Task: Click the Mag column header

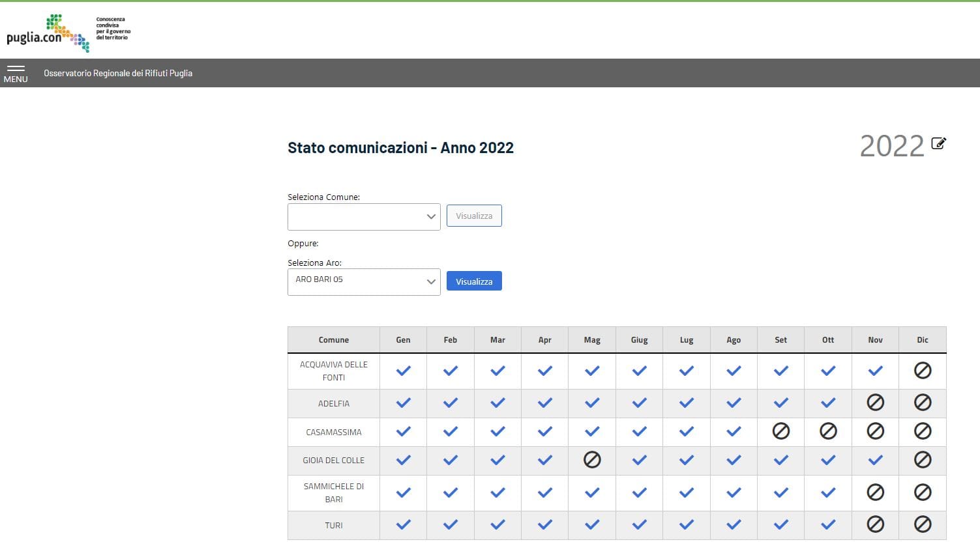Action: (x=592, y=340)
